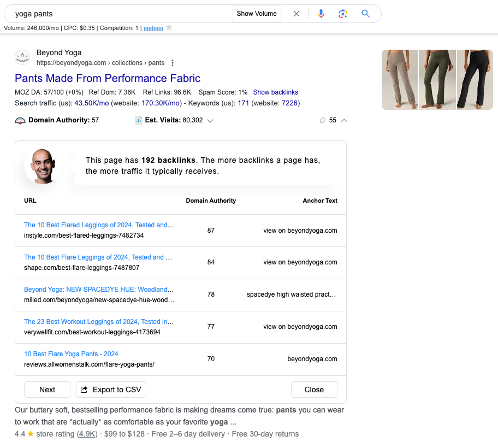Export backlinks with Export to CSV
The width and height of the screenshot is (498, 448).
point(111,390)
